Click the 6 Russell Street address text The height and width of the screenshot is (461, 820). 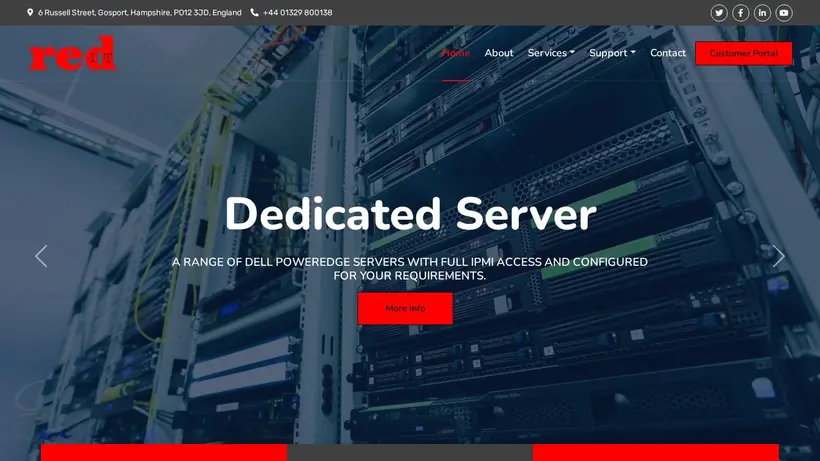click(x=140, y=13)
